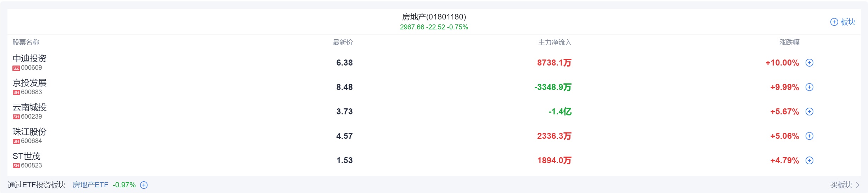Expand 买板块 with the right chevron
Viewport: 868px width, 193px height.
tap(857, 185)
